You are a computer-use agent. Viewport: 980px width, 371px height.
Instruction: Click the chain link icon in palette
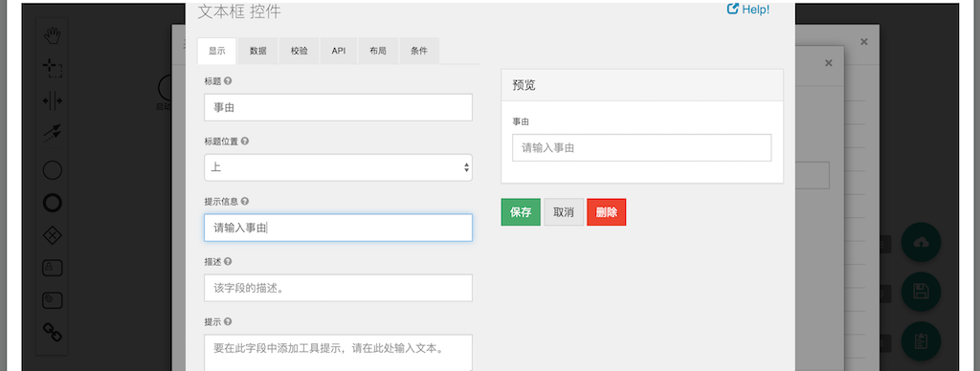52,332
